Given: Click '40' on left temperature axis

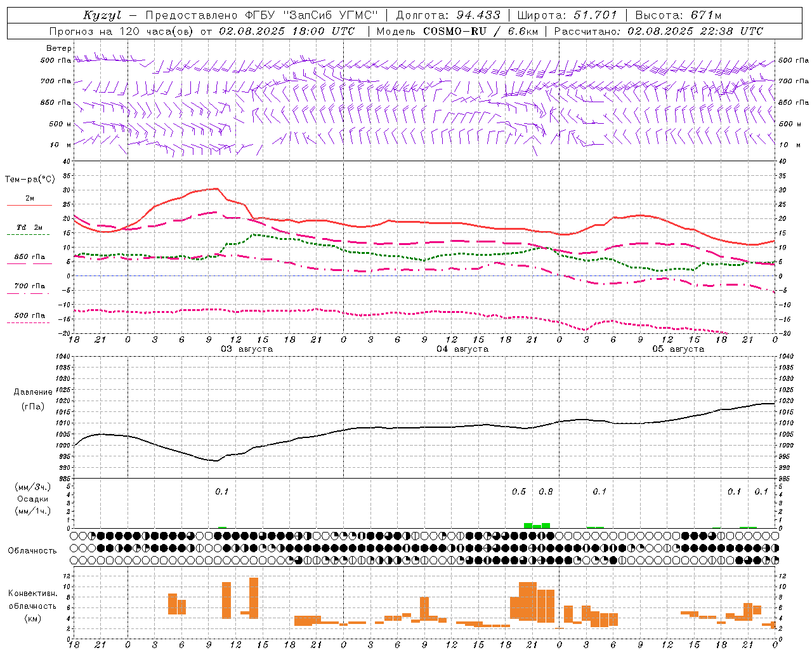Looking at the screenshot, I should click(66, 161).
